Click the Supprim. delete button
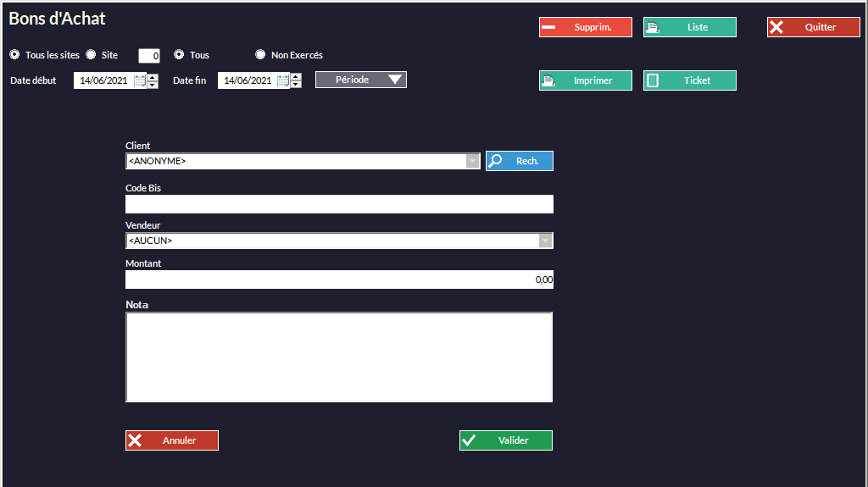 pyautogui.click(x=585, y=27)
